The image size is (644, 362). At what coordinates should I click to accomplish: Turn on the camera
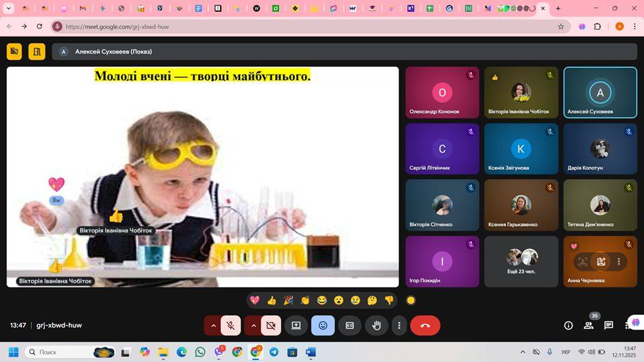(x=270, y=325)
